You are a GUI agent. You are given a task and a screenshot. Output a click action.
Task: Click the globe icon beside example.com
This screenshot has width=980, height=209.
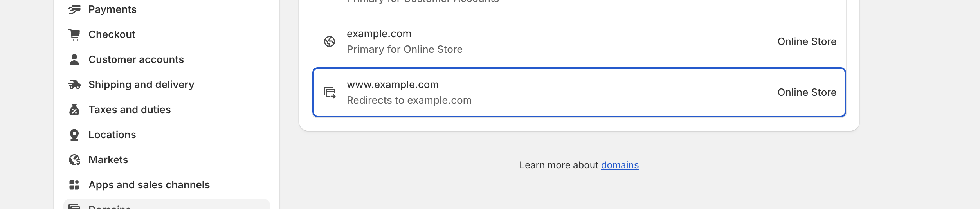coord(330,41)
